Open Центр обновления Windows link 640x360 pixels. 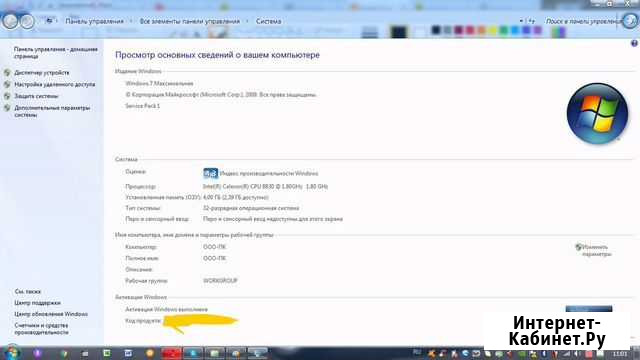51,314
